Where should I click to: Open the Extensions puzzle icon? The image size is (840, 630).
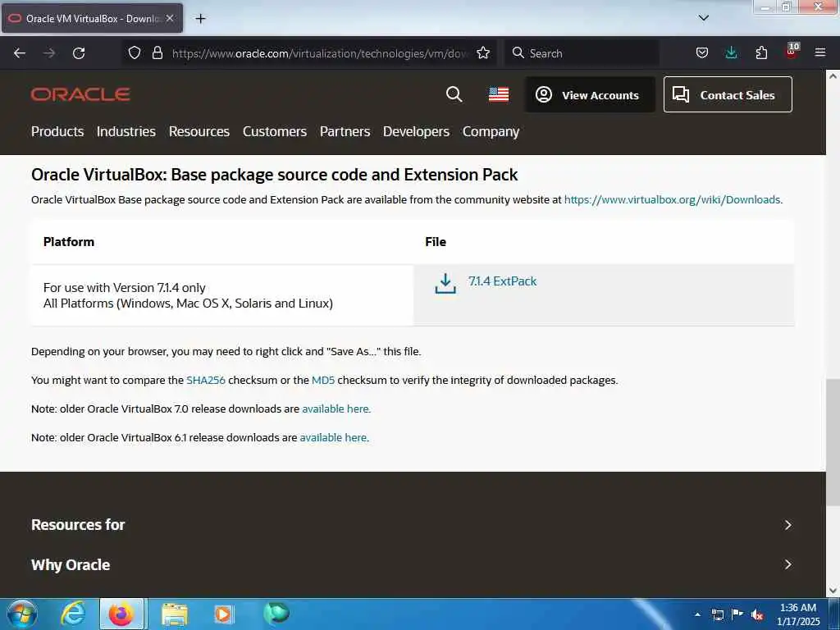coord(761,52)
